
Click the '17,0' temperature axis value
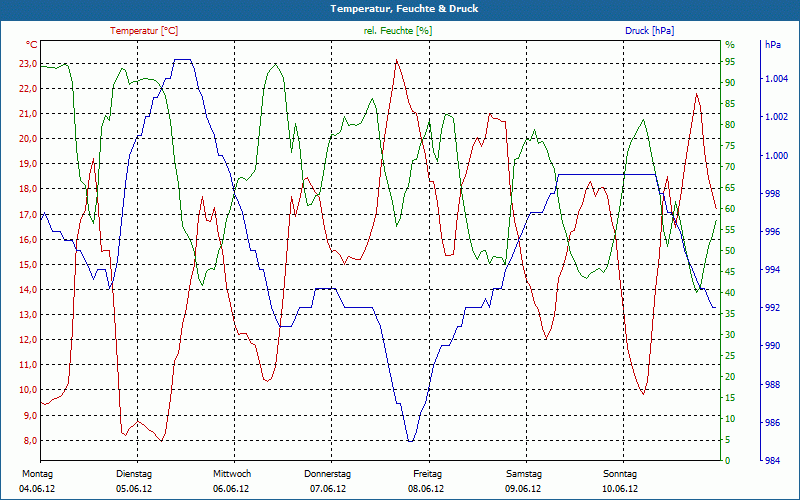point(28,214)
